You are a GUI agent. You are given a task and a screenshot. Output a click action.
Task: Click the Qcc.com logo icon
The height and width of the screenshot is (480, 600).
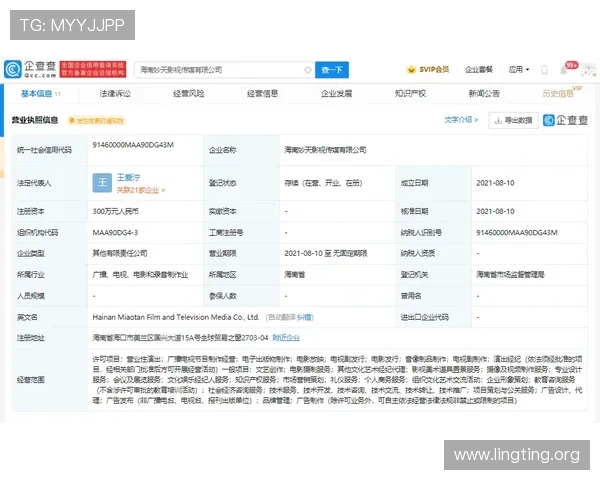(12, 70)
